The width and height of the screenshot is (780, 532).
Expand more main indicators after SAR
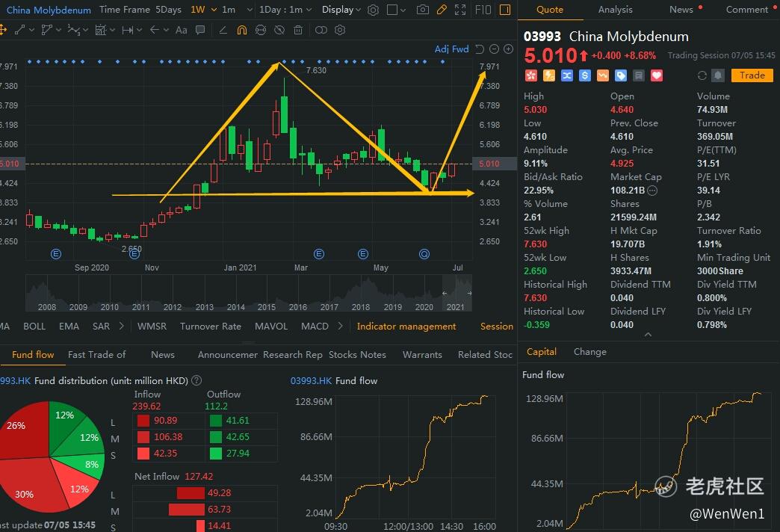(121, 326)
